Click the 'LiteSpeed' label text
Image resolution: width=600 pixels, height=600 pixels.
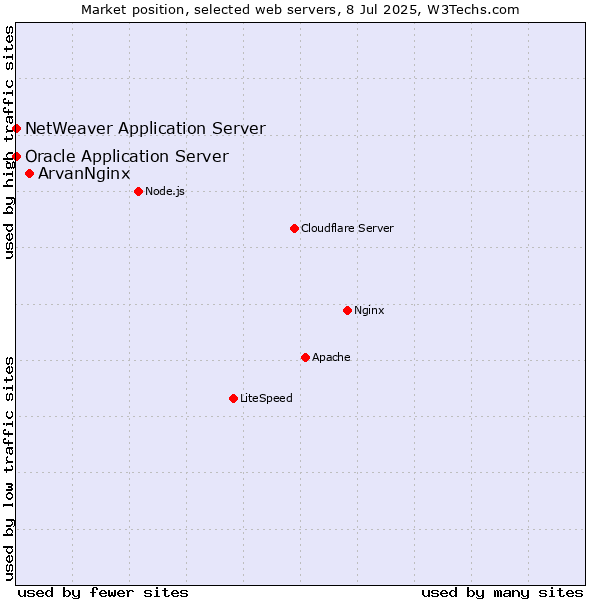click(266, 398)
